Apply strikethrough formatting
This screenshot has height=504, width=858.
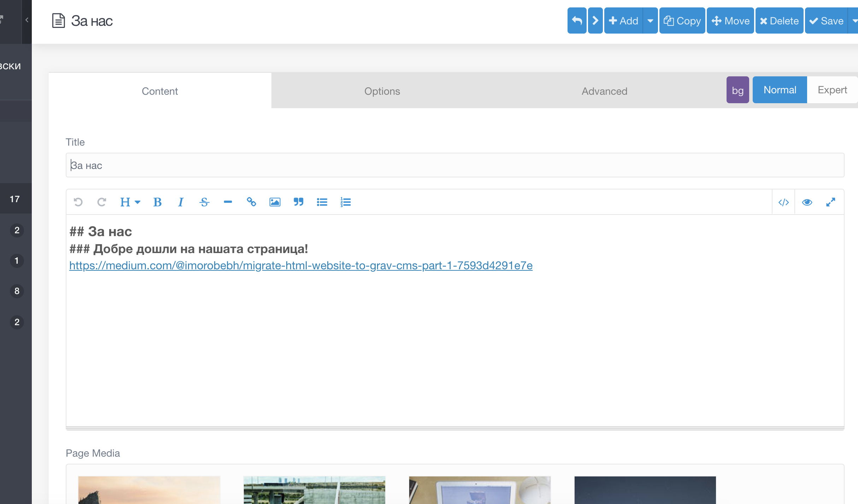pos(204,202)
